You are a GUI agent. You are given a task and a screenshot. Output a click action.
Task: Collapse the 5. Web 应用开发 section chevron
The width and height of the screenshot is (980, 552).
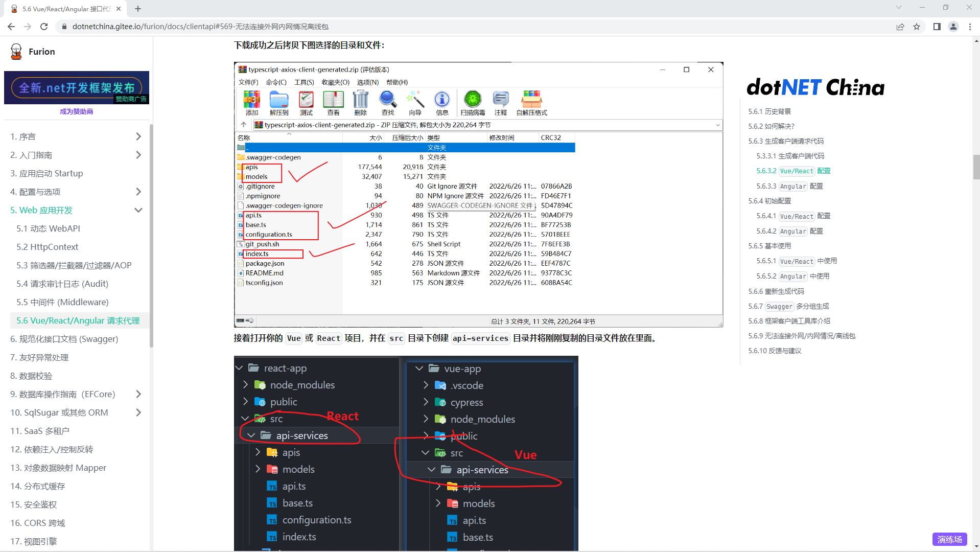138,210
